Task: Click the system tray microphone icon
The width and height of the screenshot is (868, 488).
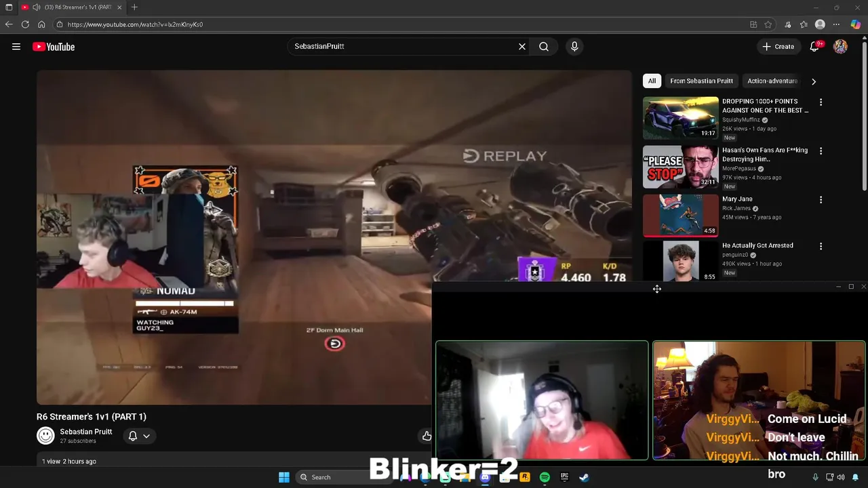Action: (x=815, y=477)
